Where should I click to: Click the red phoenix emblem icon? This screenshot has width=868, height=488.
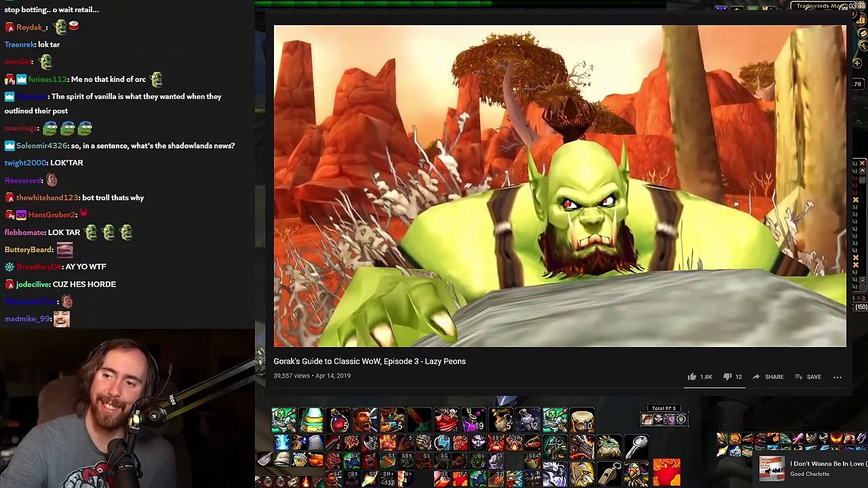click(x=667, y=472)
